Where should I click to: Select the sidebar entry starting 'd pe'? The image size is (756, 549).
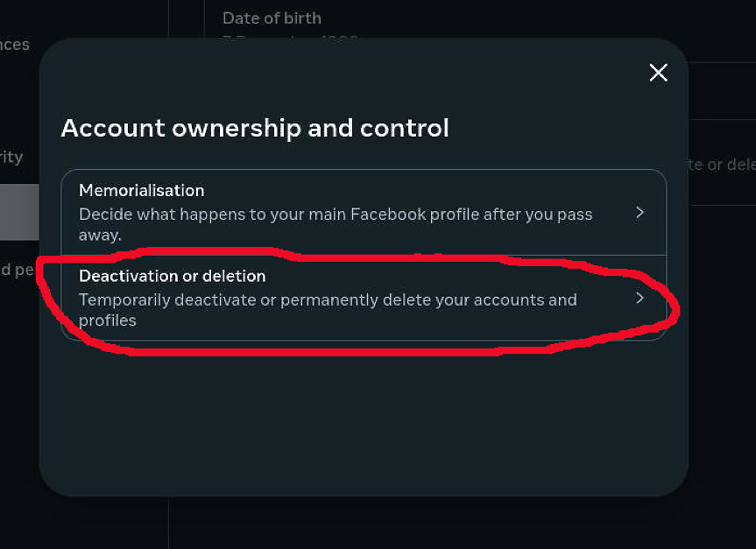[18, 269]
